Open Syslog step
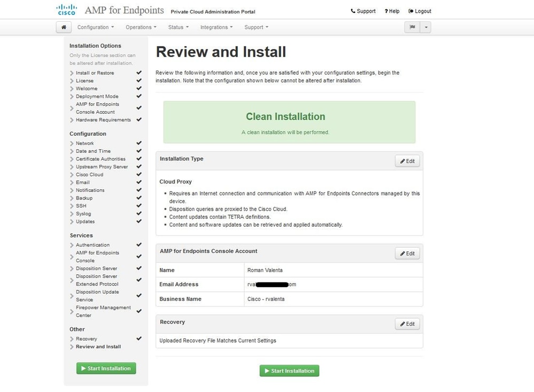The width and height of the screenshot is (534, 392). [x=83, y=214]
